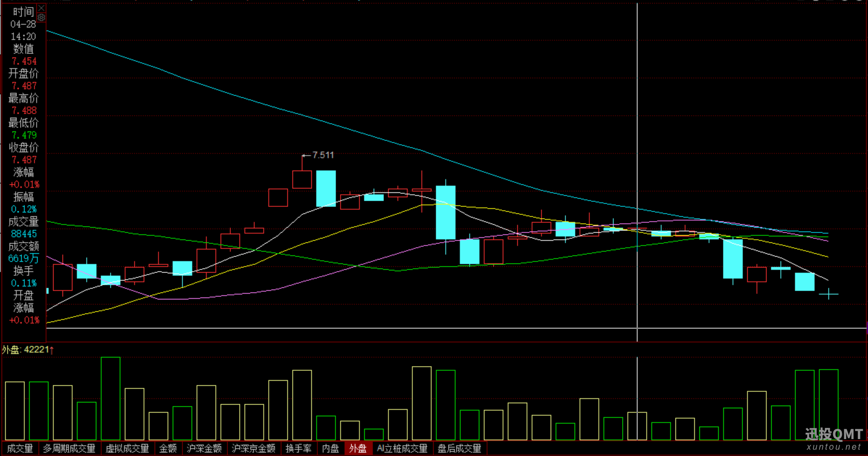Open the AI立桩成交量 tab
The image size is (868, 456).
[402, 448]
